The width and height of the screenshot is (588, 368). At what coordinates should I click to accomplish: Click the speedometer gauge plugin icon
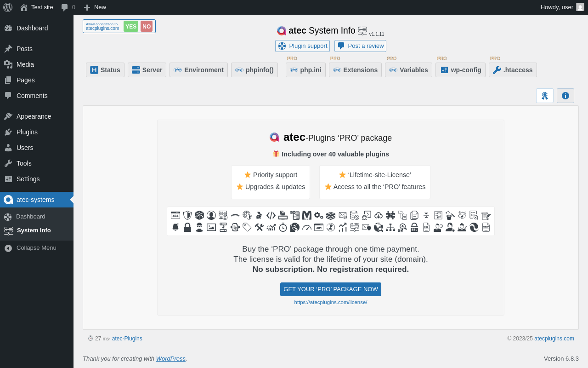(307, 227)
